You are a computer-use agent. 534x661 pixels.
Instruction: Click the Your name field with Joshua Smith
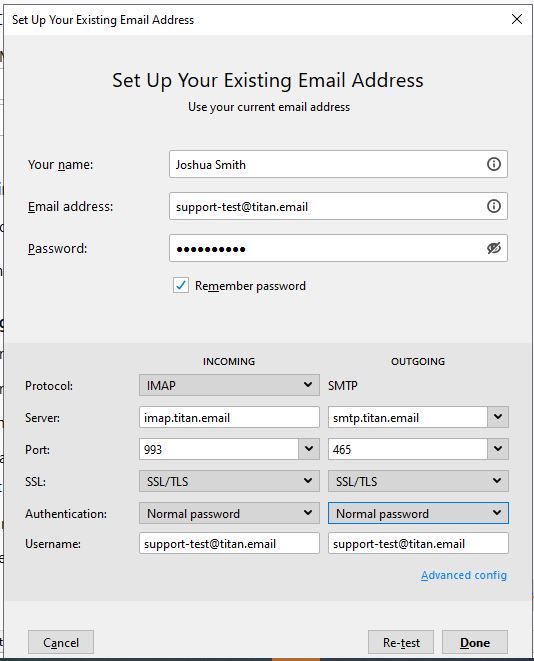338,164
